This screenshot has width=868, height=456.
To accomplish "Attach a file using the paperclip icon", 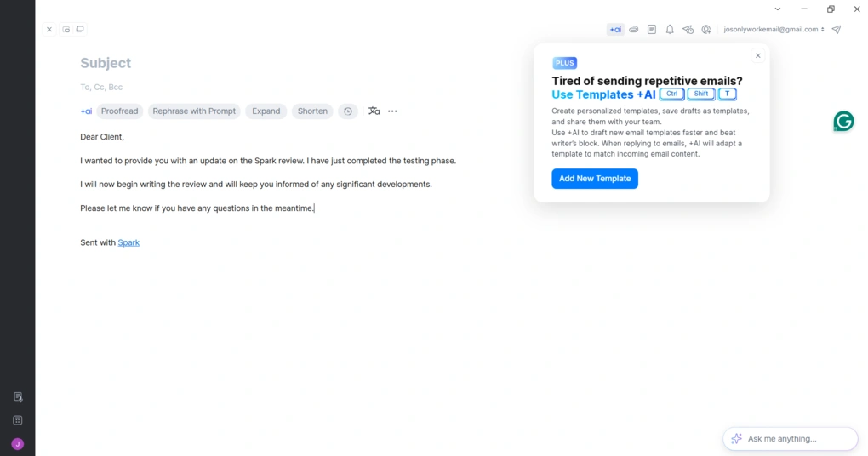I will click(x=634, y=29).
